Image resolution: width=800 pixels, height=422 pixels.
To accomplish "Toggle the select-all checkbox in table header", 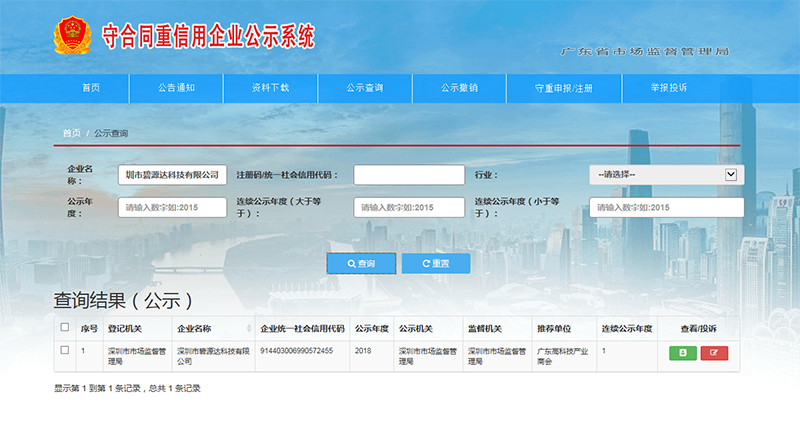I will click(65, 327).
